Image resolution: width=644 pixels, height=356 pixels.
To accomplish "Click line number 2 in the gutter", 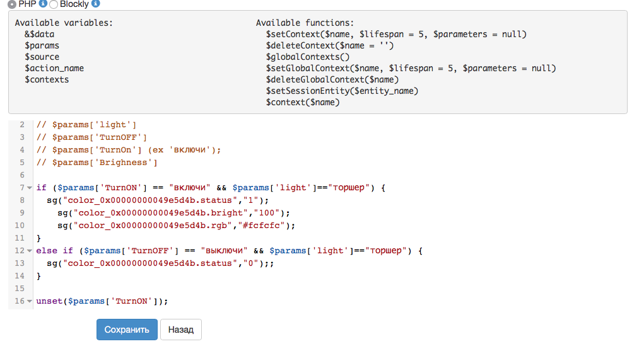I will [x=21, y=125].
